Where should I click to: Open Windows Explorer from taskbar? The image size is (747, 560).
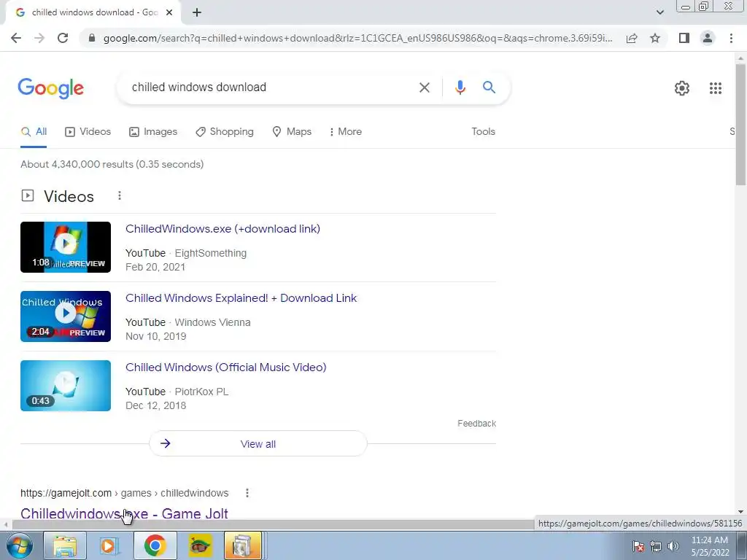pyautogui.click(x=65, y=545)
